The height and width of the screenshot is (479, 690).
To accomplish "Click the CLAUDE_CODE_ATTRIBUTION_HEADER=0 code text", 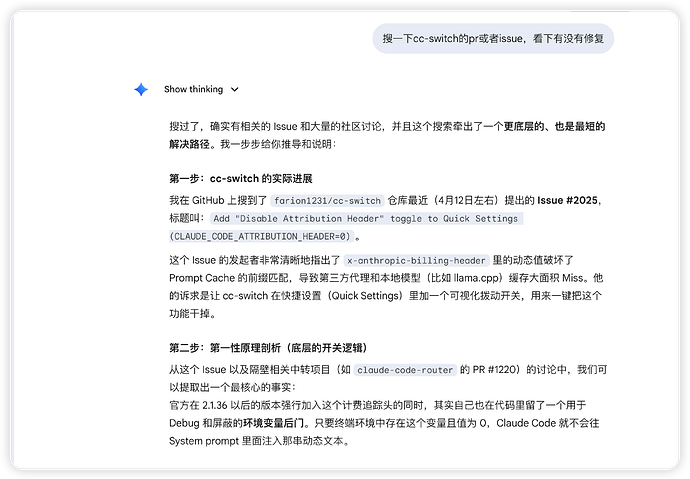I will (262, 237).
